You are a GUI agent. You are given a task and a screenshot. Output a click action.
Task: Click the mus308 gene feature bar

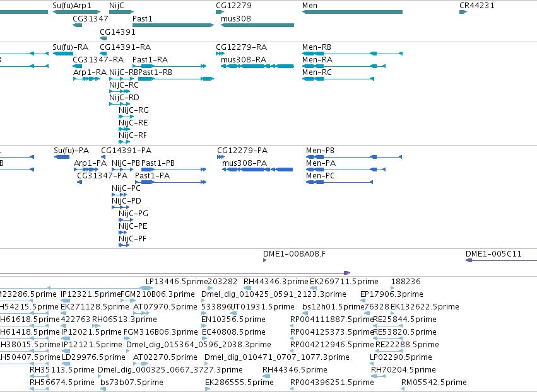point(257,25)
